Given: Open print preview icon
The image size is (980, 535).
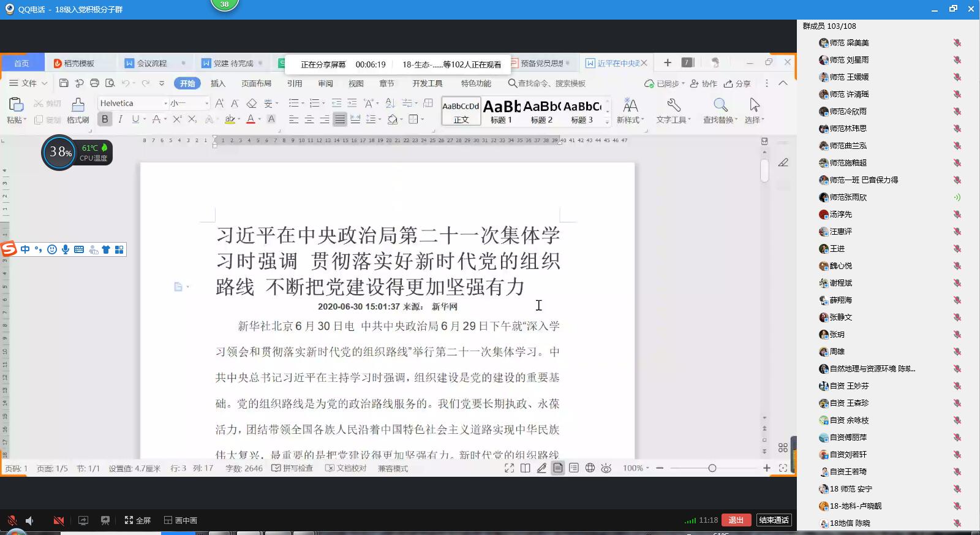Looking at the screenshot, I should [110, 83].
